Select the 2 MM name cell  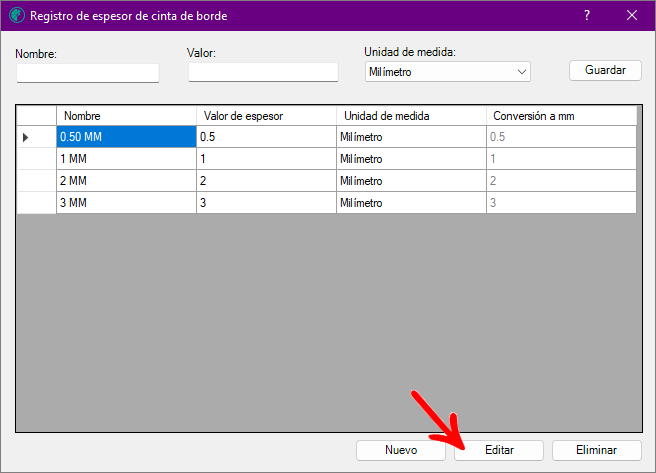(x=126, y=181)
